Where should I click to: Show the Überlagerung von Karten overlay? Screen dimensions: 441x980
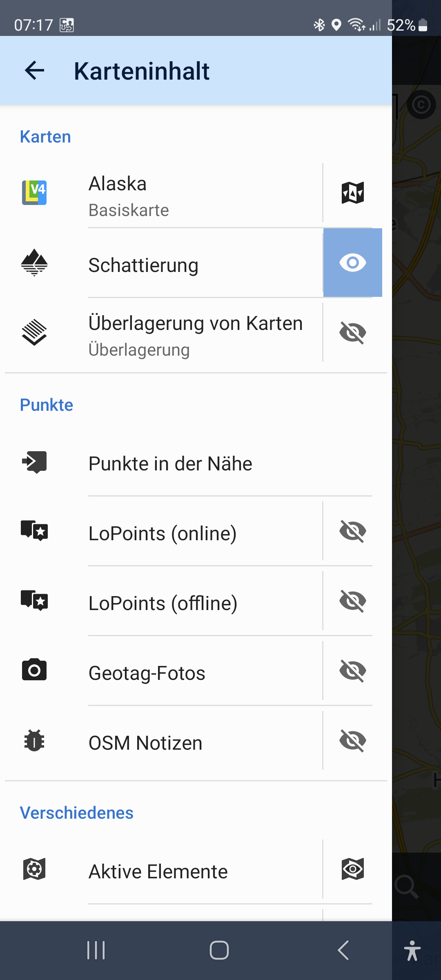click(x=352, y=332)
